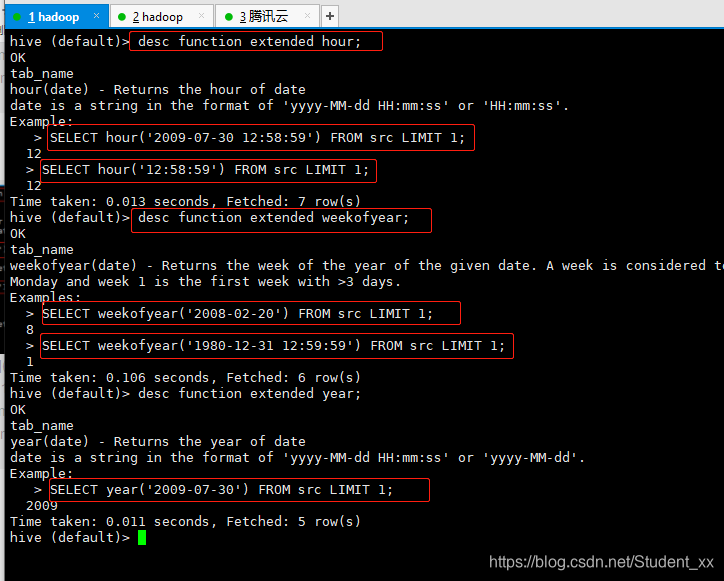Click the 'weekofyear(date) - Returns the week' line
This screenshot has height=581, width=724.
click(x=367, y=266)
